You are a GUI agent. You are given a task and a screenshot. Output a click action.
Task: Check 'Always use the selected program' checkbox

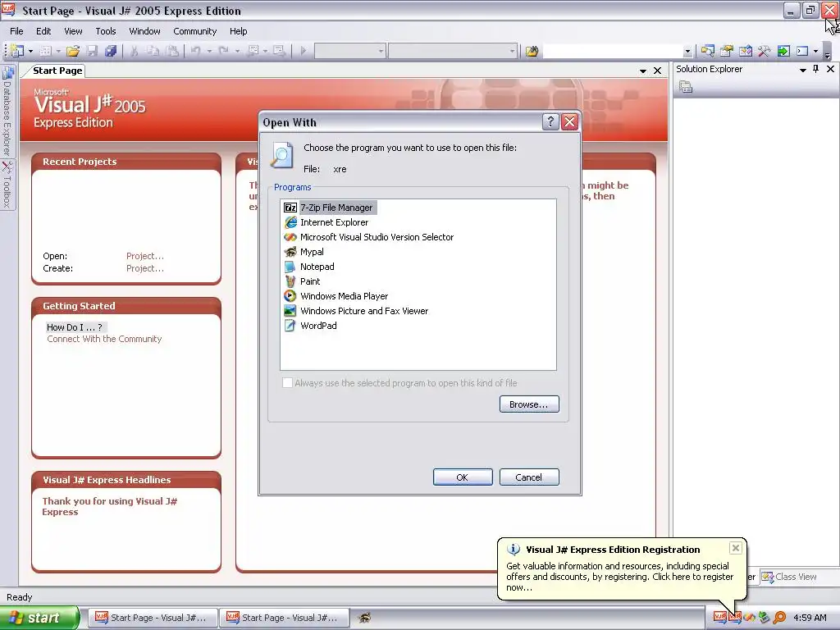point(288,382)
